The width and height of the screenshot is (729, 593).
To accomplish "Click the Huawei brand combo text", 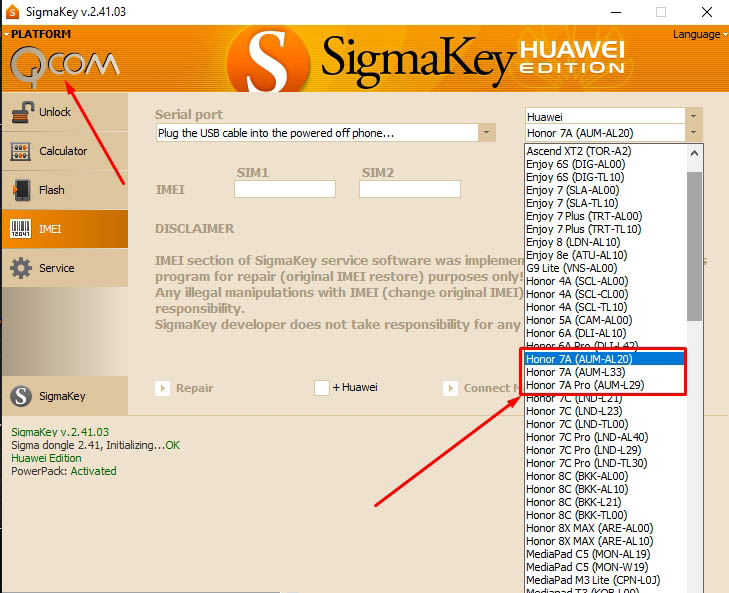I will click(x=544, y=117).
